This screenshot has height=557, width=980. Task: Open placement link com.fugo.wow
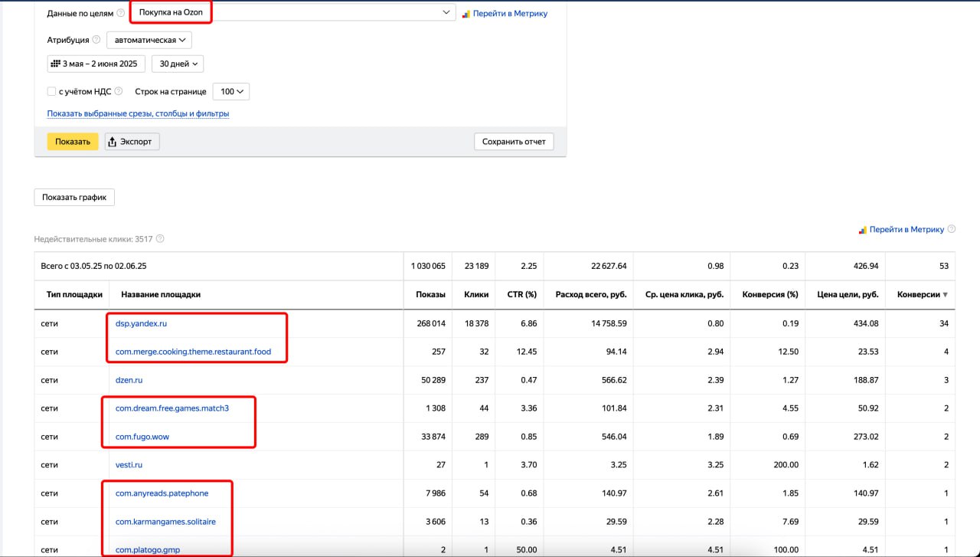tap(141, 437)
